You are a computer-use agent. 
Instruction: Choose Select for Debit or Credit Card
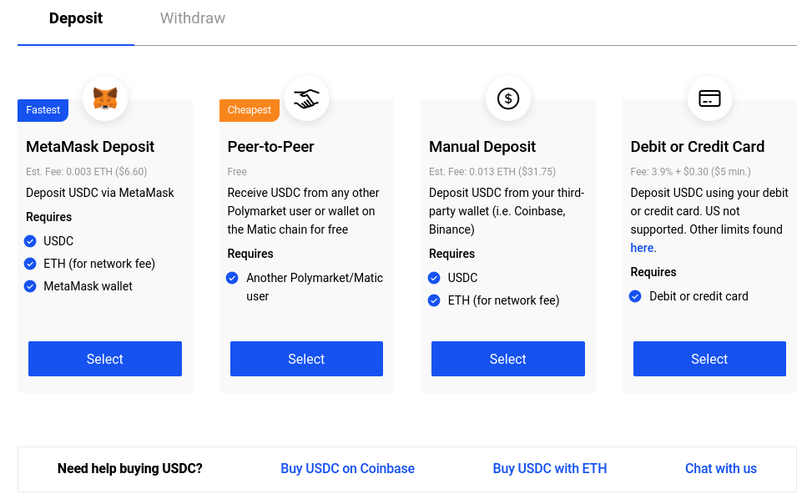coord(709,359)
